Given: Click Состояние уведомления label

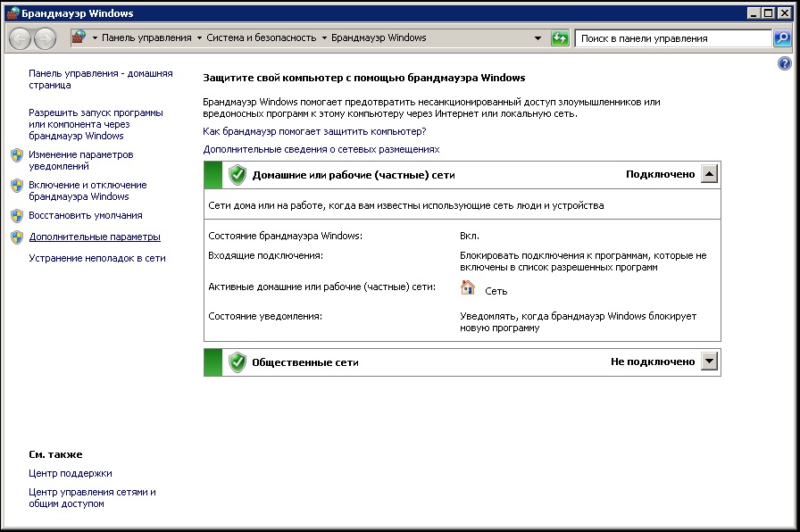Looking at the screenshot, I should pos(265,316).
